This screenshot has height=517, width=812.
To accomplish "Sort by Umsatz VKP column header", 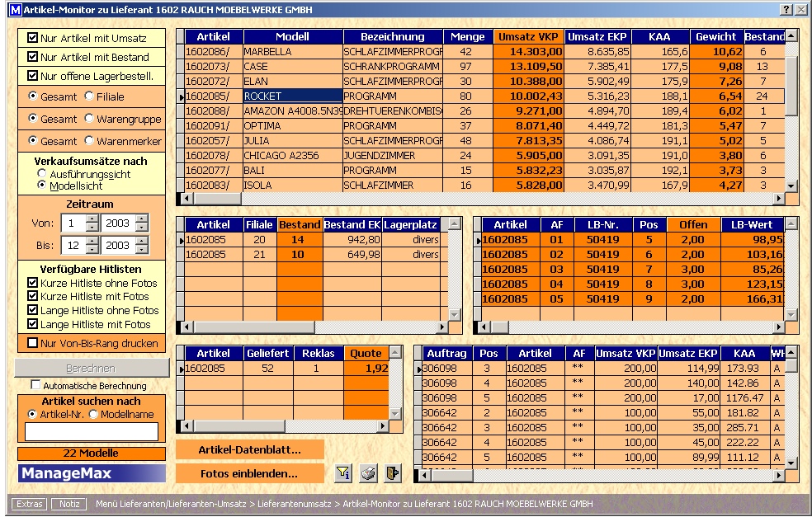I will pyautogui.click(x=528, y=37).
